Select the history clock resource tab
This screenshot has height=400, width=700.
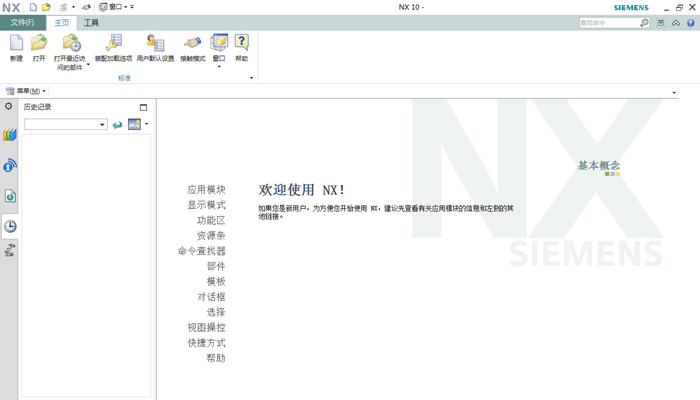pyautogui.click(x=10, y=226)
